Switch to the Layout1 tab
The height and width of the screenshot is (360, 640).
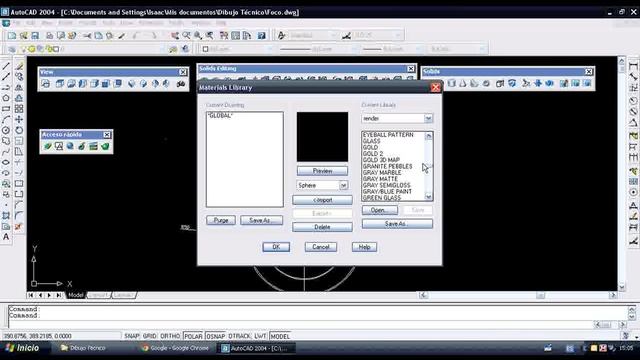pos(98,295)
